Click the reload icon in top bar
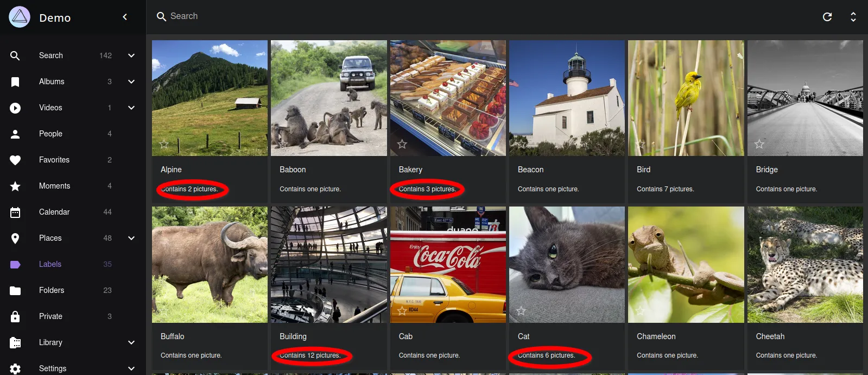This screenshot has height=375, width=868. 827,17
